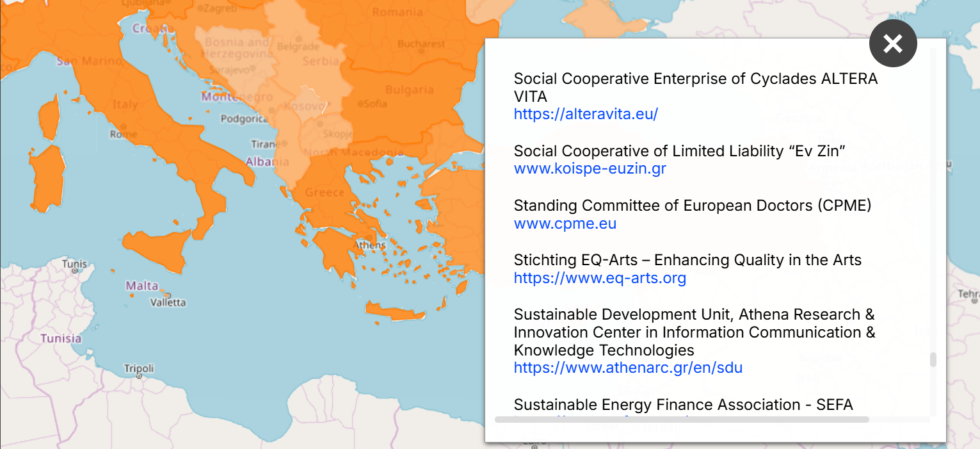Follow the eq-arts.org hyperlink
The height and width of the screenshot is (449, 980).
(x=600, y=278)
